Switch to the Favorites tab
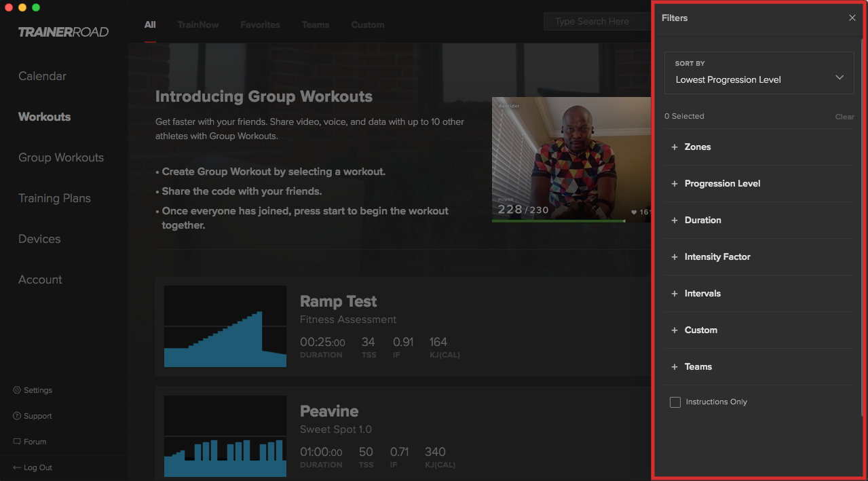This screenshot has height=481, width=868. click(260, 24)
